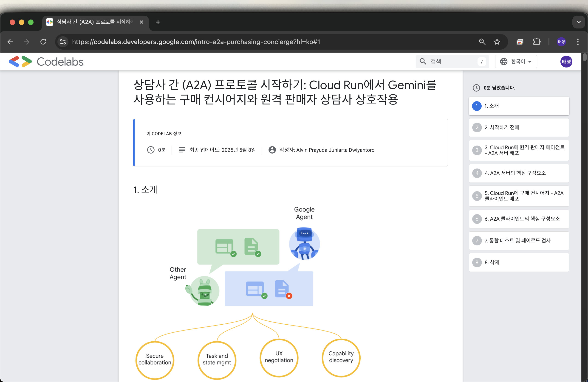The width and height of the screenshot is (588, 382).
Task: Click the page vertical scrollbar thumb
Action: tap(585, 57)
